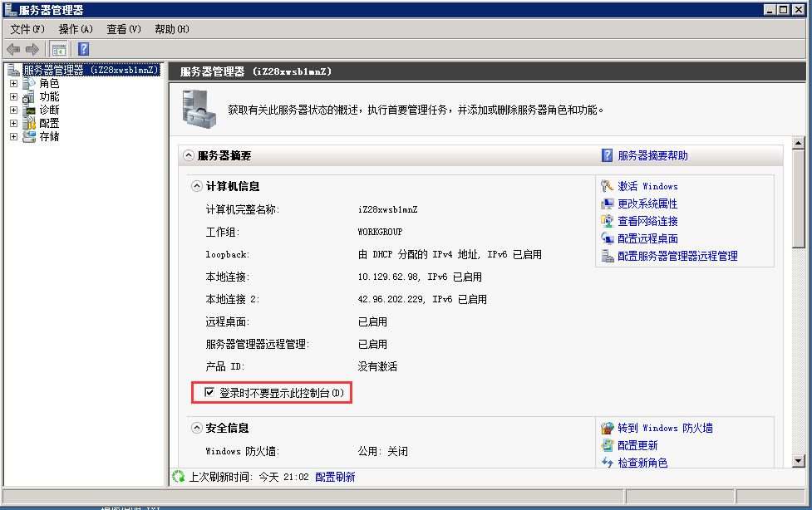812x510 pixels.
Task: Select the 诊断 icon in the sidebar
Action: coord(28,109)
